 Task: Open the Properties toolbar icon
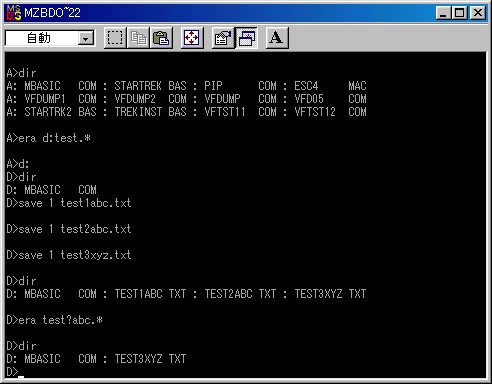(x=223, y=38)
